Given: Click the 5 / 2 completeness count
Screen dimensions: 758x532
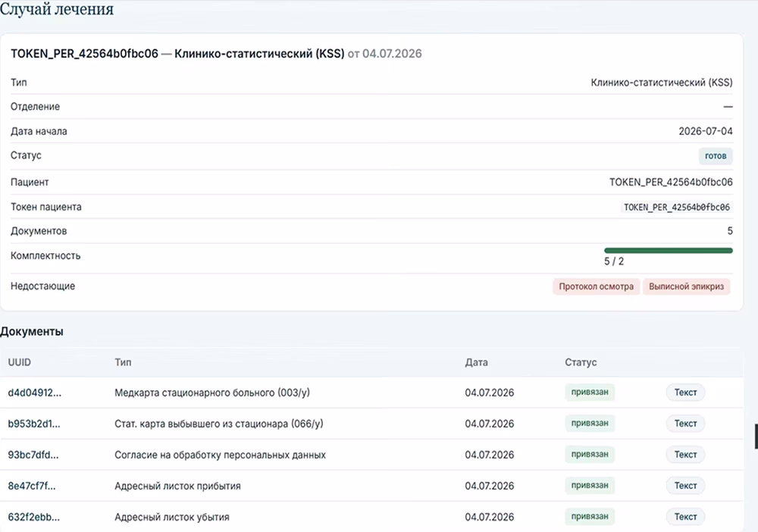Looking at the screenshot, I should (x=614, y=261).
